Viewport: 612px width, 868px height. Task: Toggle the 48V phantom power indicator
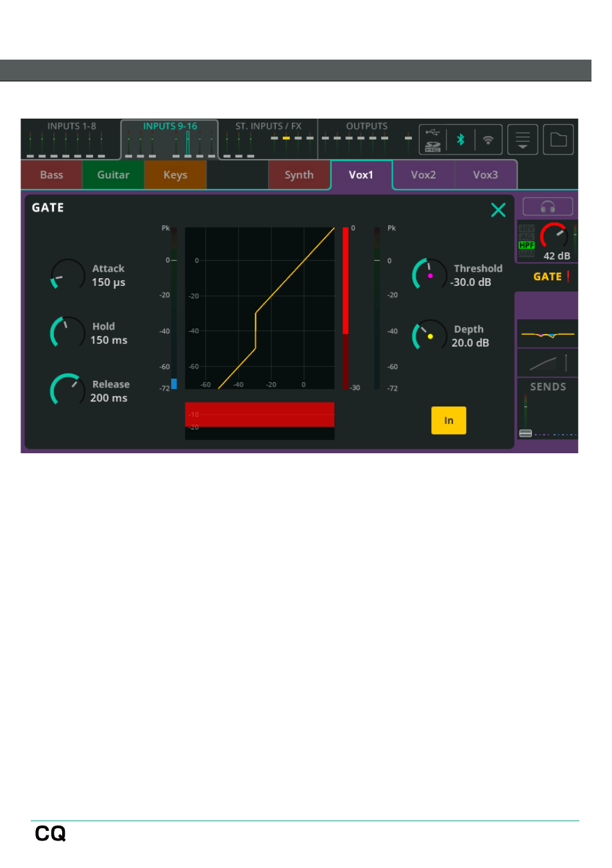[527, 228]
